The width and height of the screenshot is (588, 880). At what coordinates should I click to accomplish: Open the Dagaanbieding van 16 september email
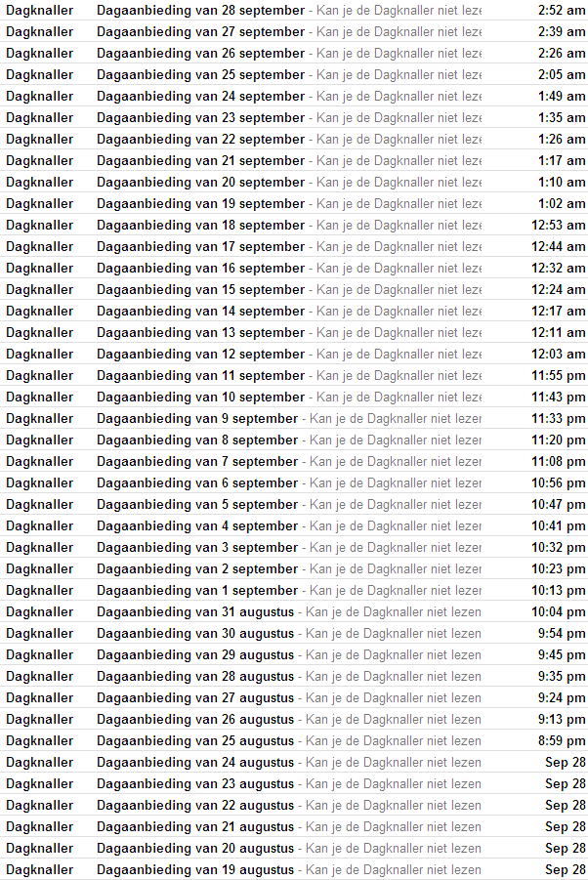[x=294, y=268]
